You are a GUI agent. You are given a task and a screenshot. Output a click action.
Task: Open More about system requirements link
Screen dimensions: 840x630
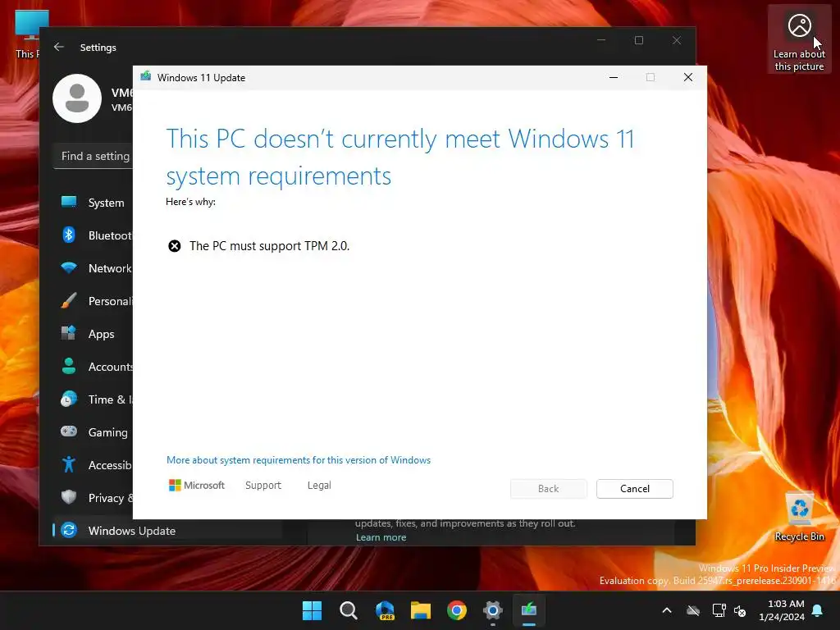click(x=299, y=460)
